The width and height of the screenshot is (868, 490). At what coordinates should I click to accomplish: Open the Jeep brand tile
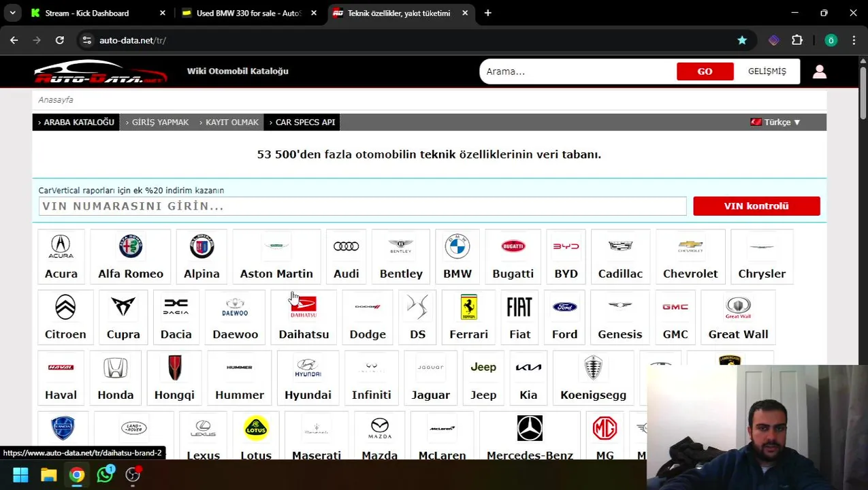tap(483, 378)
